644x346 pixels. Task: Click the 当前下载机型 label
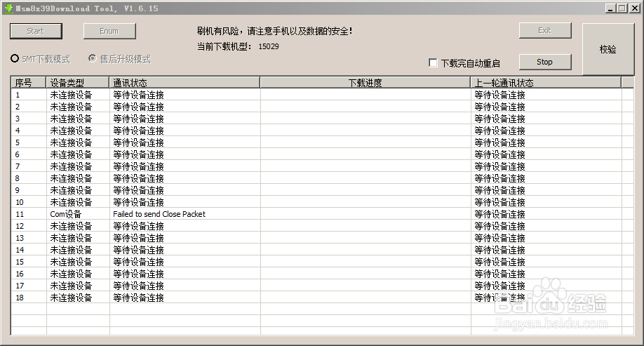(224, 46)
